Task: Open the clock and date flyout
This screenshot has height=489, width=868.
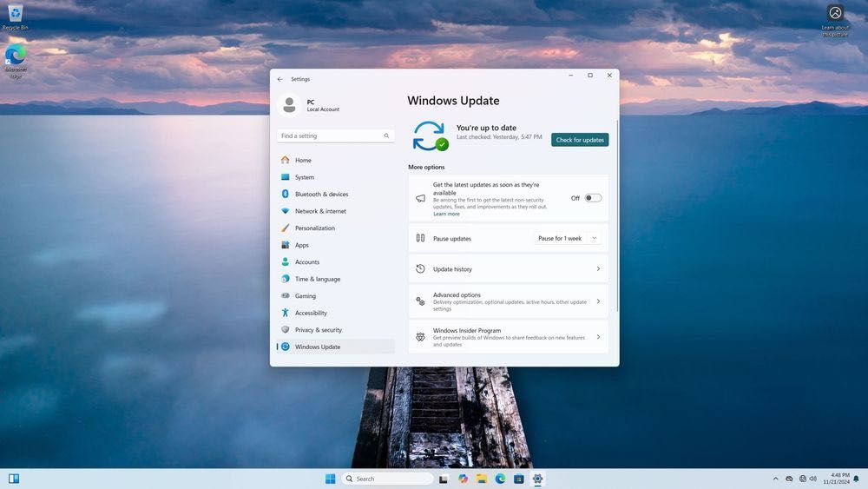Action: [x=837, y=479]
